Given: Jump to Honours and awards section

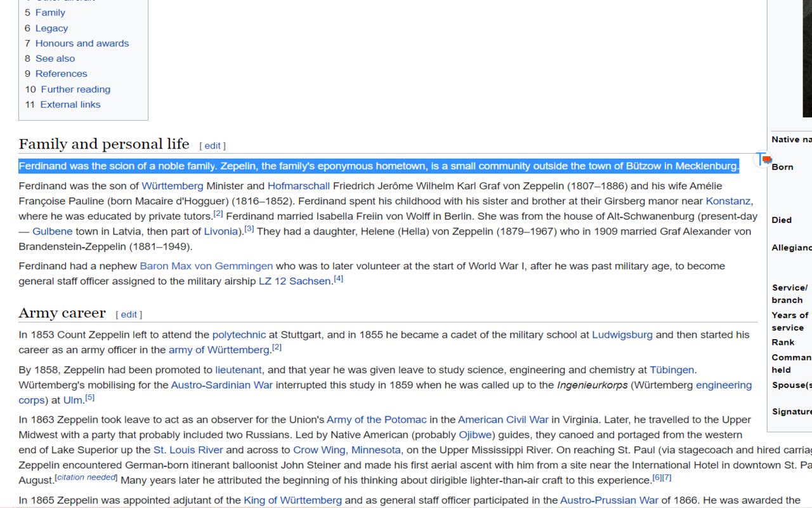Looking at the screenshot, I should [82, 43].
